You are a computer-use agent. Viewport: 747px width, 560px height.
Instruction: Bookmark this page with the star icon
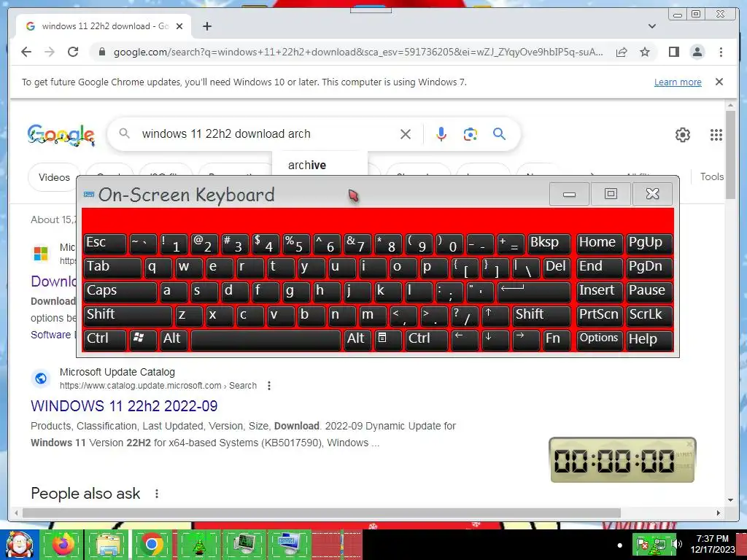[645, 52]
